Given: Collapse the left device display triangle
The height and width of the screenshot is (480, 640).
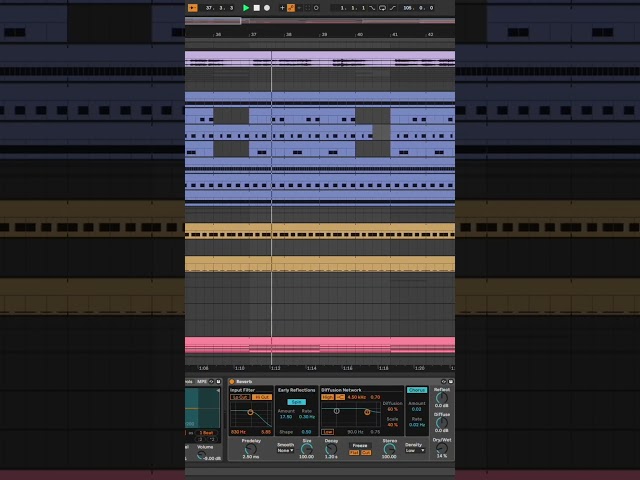Looking at the screenshot, I should click(x=218, y=391).
